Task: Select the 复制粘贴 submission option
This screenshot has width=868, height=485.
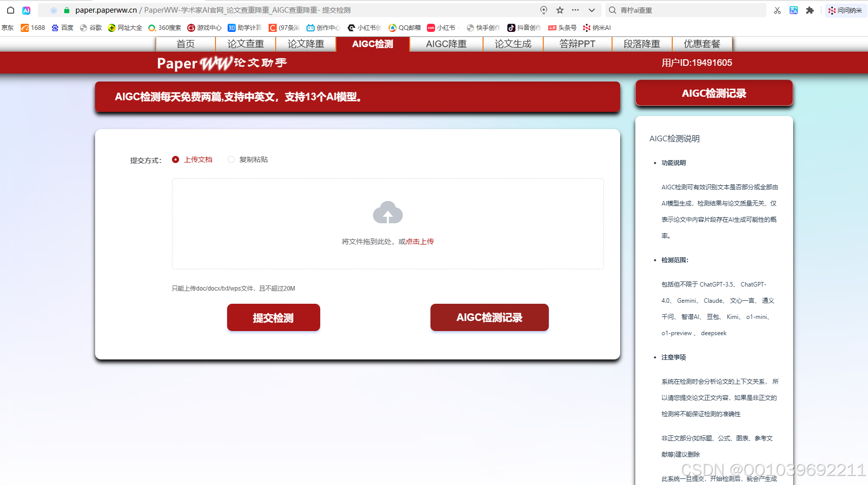Action: click(231, 159)
